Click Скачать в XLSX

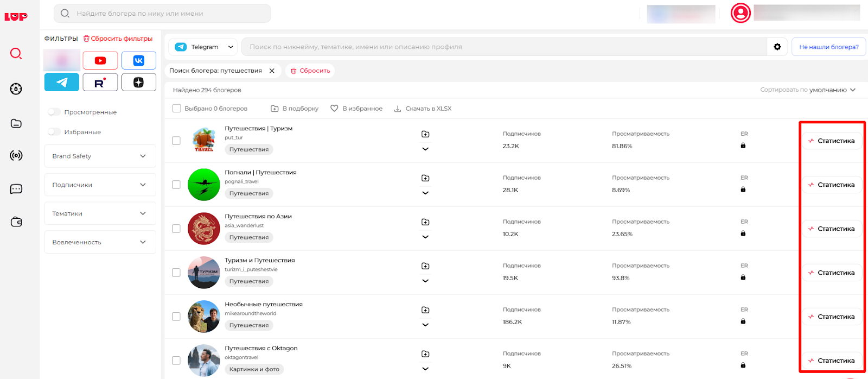[423, 109]
